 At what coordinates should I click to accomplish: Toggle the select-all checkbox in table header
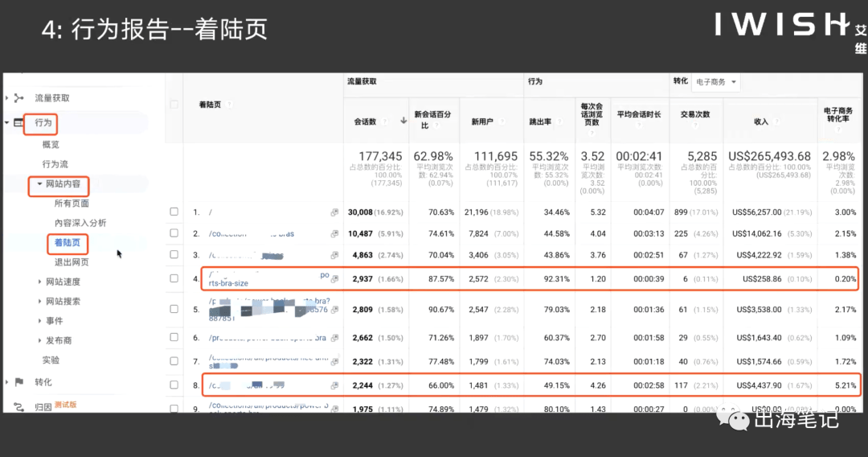click(174, 104)
